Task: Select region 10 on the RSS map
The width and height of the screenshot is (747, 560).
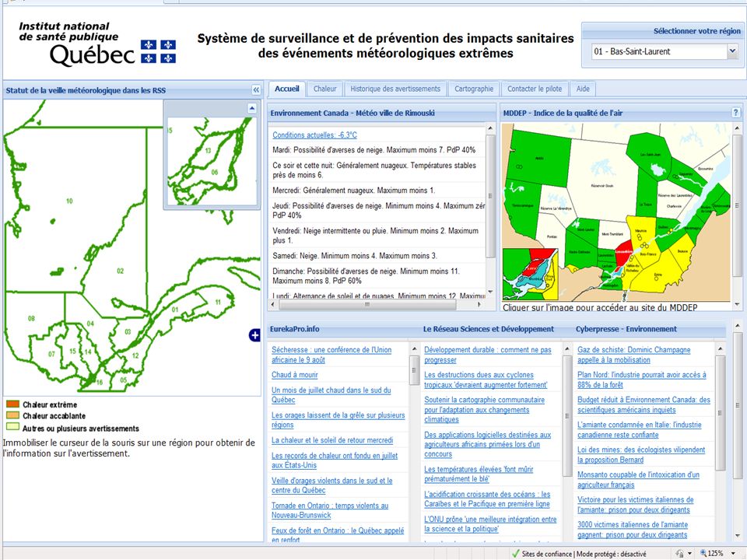Action: [x=69, y=201]
